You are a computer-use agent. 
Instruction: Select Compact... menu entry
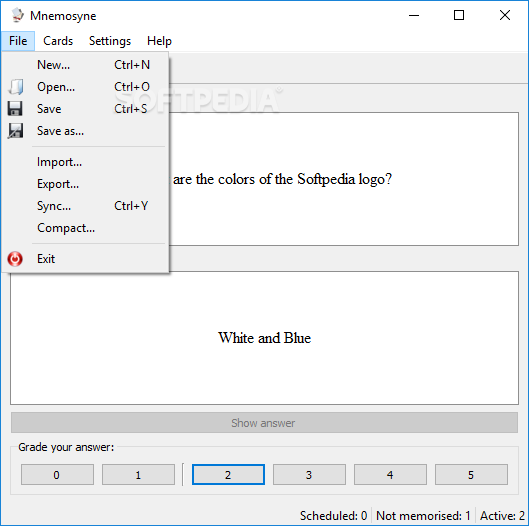[x=85, y=228]
